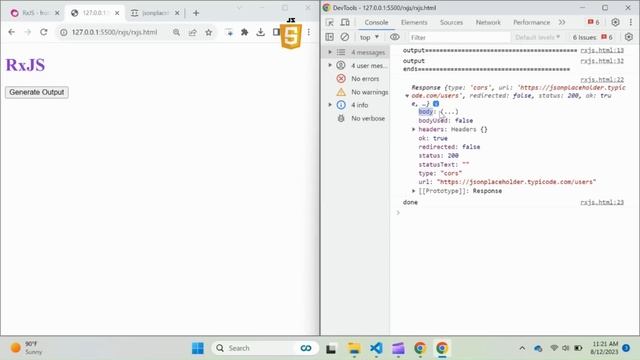Image resolution: width=640 pixels, height=360 pixels.
Task: Switch to the Elements tab
Action: [414, 22]
